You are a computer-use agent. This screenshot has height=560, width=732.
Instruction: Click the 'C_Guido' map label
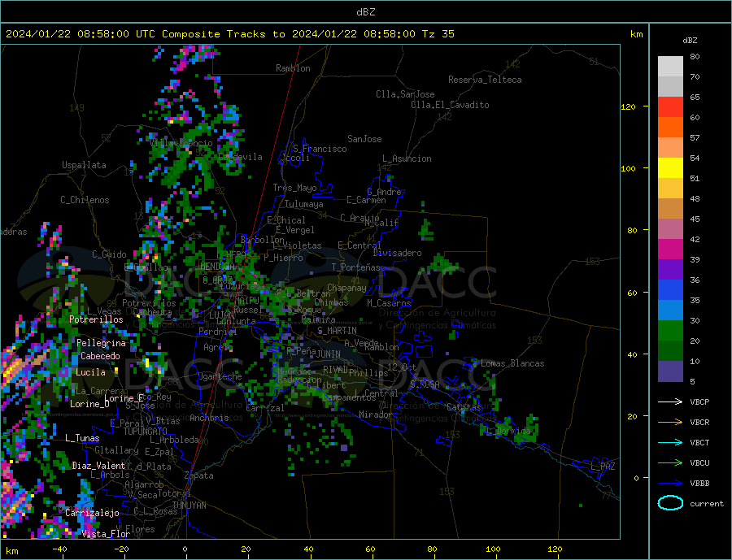pos(109,254)
